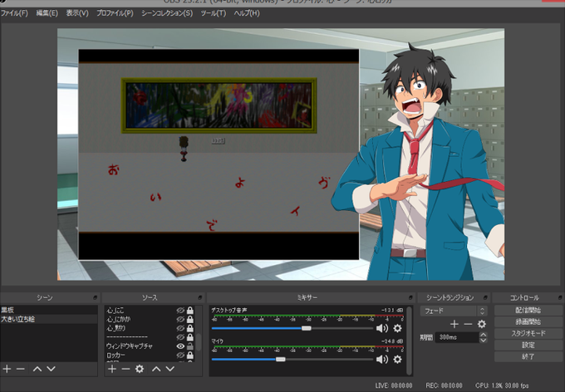The width and height of the screenshot is (565, 392).
Task: Open マイク mixer gear settings
Action: coord(397,360)
